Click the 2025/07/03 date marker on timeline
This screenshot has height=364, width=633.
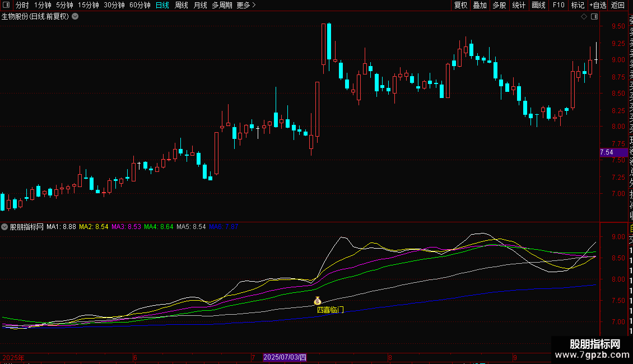click(x=285, y=357)
